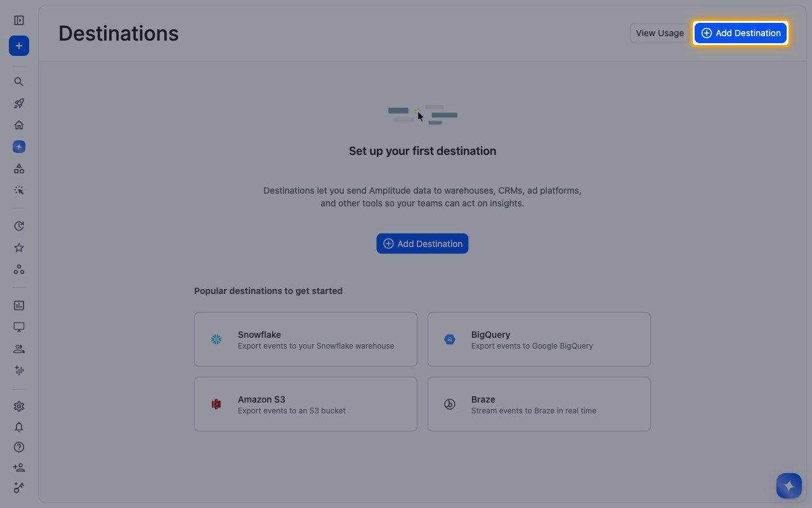Select the Snowflake destination card
The width and height of the screenshot is (812, 508).
(306, 339)
